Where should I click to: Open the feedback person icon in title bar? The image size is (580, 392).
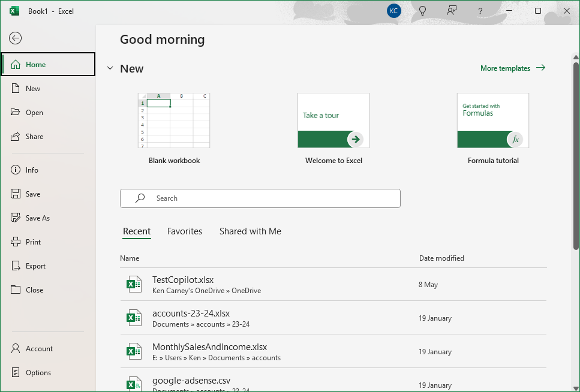coord(451,11)
